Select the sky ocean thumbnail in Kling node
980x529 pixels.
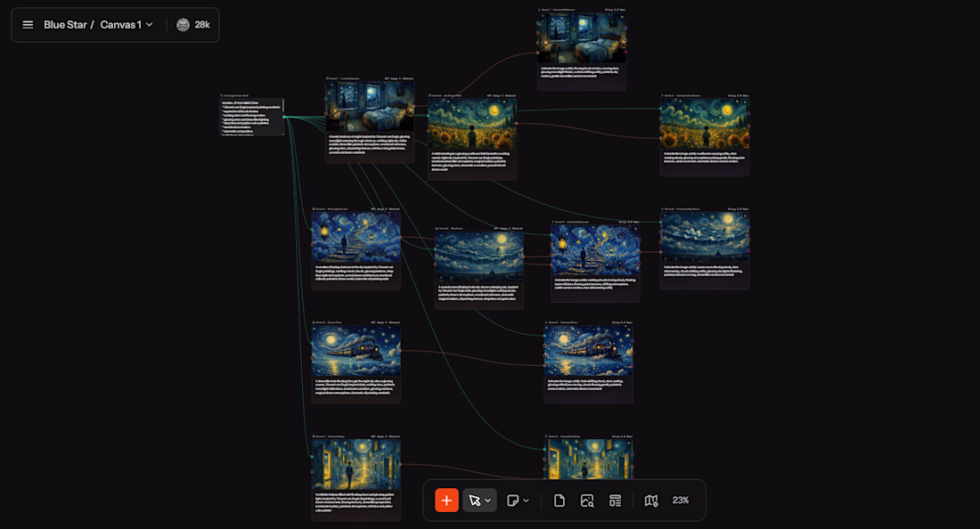pyautogui.click(x=705, y=237)
